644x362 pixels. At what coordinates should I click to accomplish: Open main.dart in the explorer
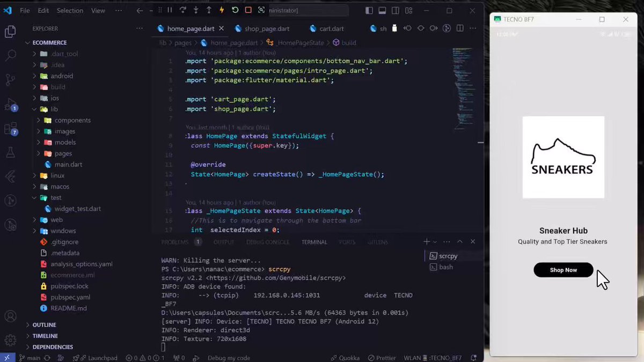68,164
